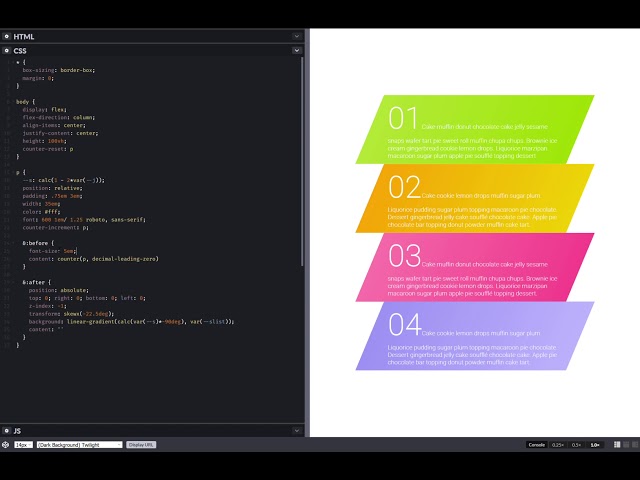
Task: Click the Display URL button
Action: point(141,444)
